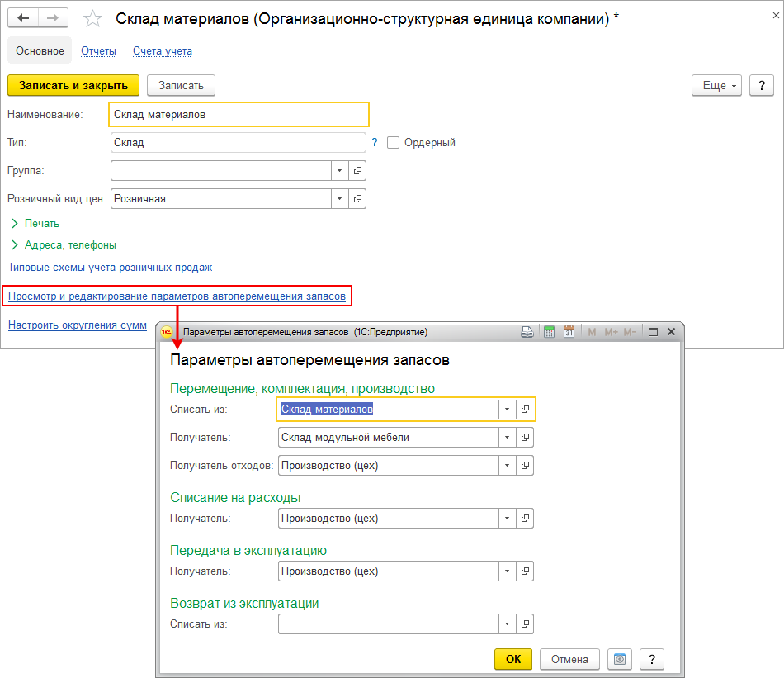Switch to the Счета учета tab
This screenshot has height=678, width=784.
tap(162, 50)
